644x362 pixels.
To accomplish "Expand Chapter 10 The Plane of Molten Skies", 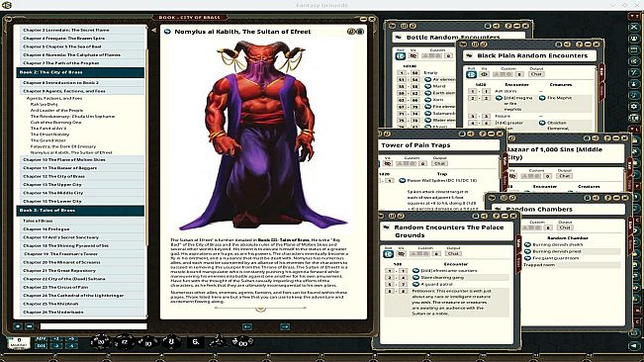I will coord(82,159).
